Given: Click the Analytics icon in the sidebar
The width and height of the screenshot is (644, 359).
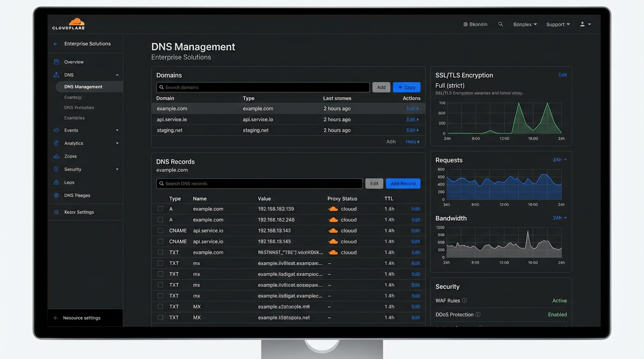Looking at the screenshot, I should coord(56,143).
